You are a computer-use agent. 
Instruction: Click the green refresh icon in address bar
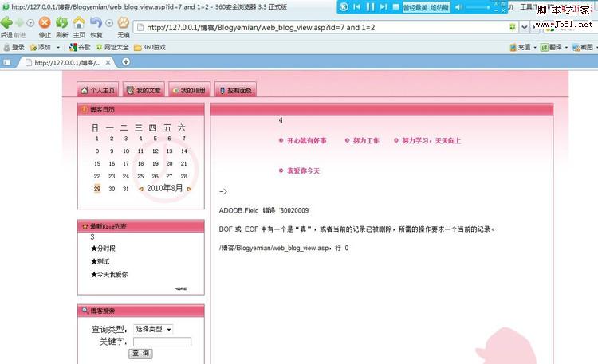[x=512, y=27]
